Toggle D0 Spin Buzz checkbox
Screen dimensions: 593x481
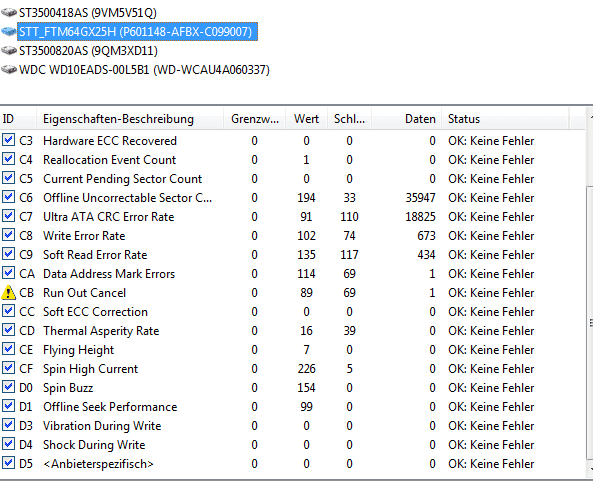[8, 387]
